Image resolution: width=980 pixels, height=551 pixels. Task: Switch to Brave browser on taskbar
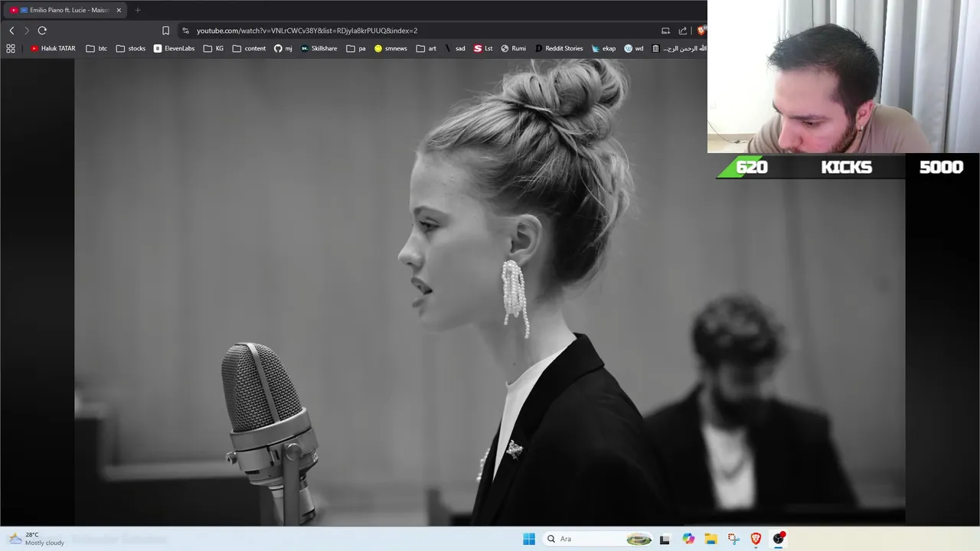point(756,539)
